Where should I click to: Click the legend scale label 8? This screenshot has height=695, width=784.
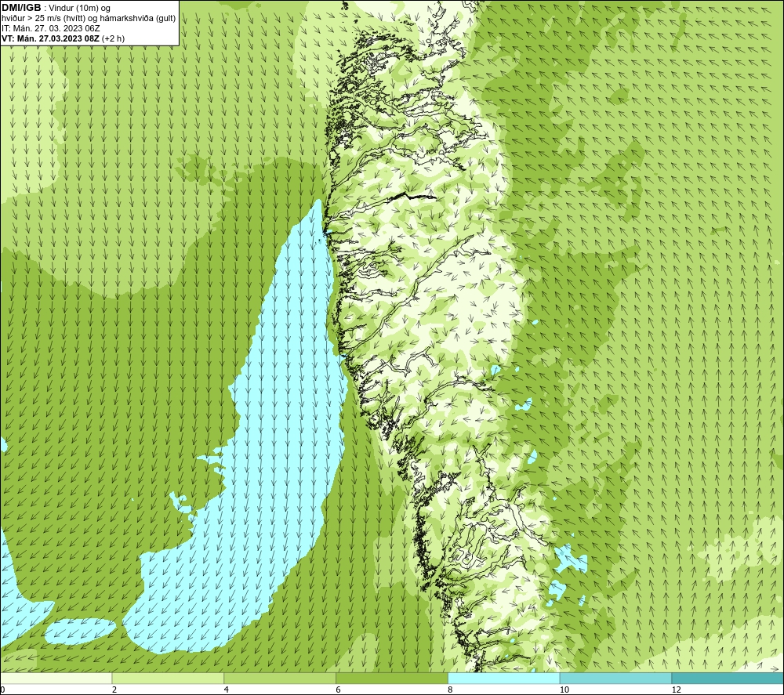coord(451,690)
